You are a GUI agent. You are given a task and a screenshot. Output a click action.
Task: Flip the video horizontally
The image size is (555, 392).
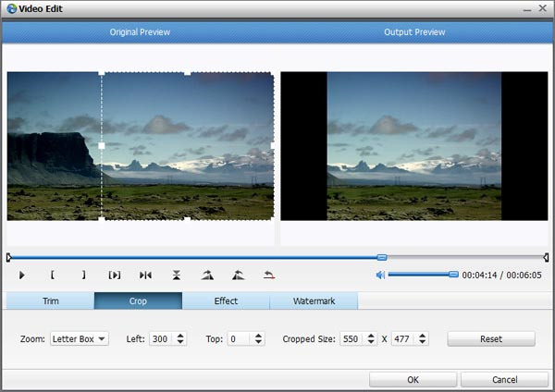click(x=145, y=275)
